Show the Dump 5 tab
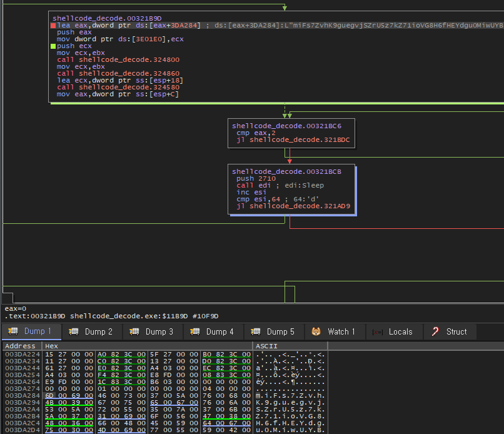Image resolution: width=504 pixels, height=434 pixels. [273, 331]
